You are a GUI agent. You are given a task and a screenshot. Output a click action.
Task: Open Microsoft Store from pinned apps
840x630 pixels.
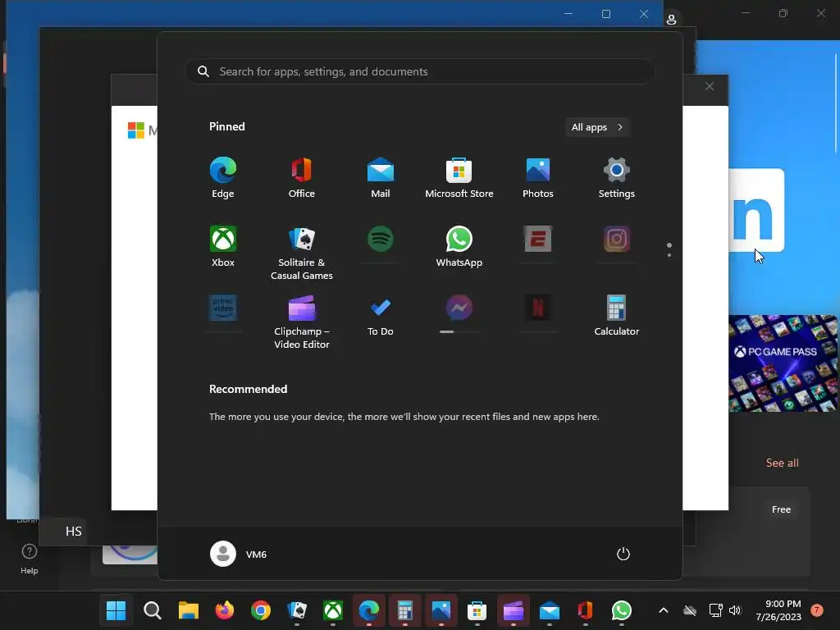coord(459,178)
